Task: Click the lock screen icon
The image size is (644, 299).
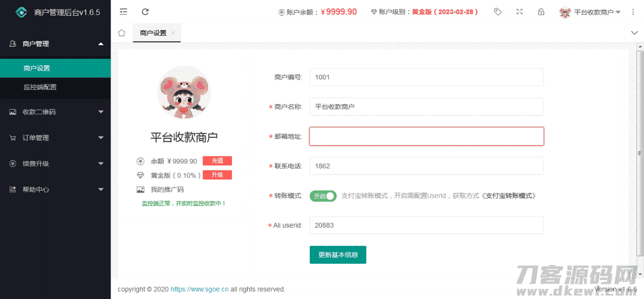Action: [541, 12]
